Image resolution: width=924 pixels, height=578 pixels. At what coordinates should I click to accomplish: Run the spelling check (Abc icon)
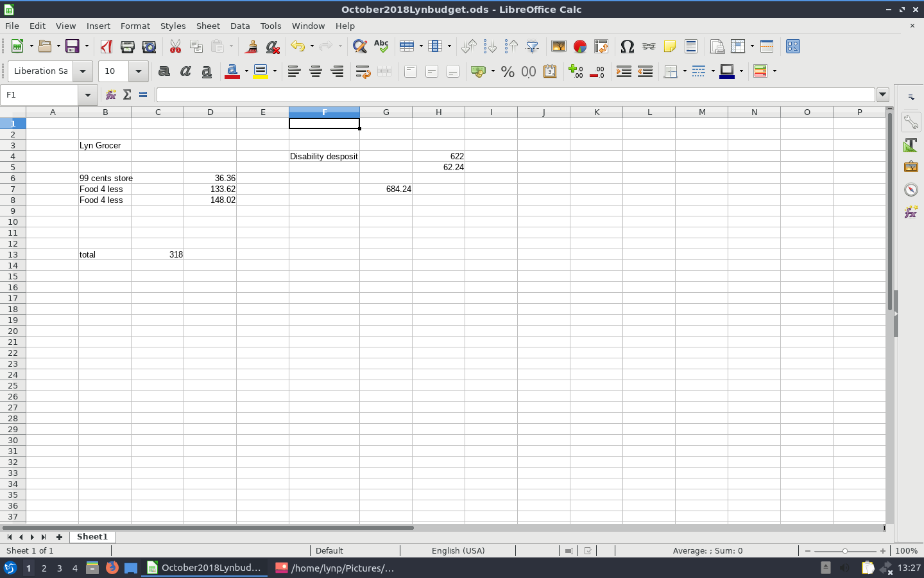(x=381, y=46)
